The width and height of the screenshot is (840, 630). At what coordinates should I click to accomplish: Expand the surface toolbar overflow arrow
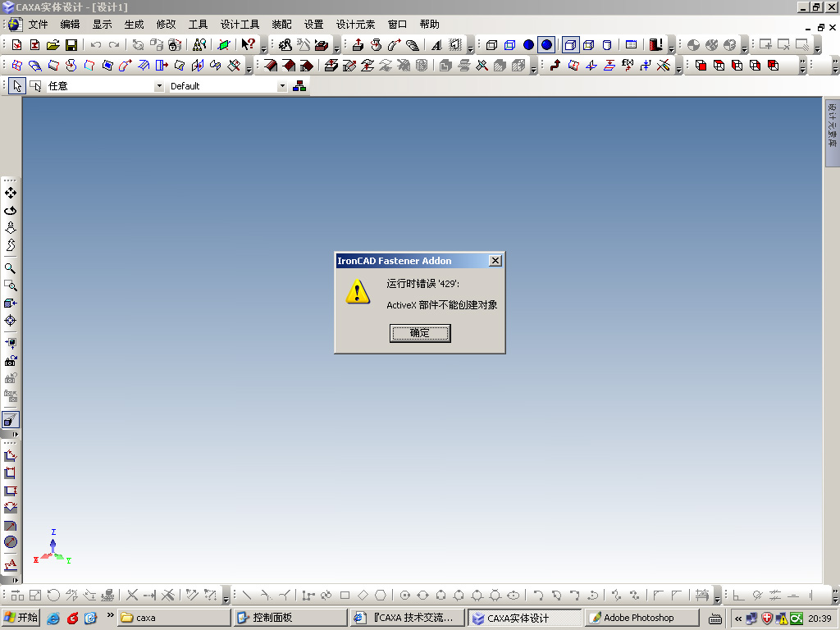click(249, 67)
